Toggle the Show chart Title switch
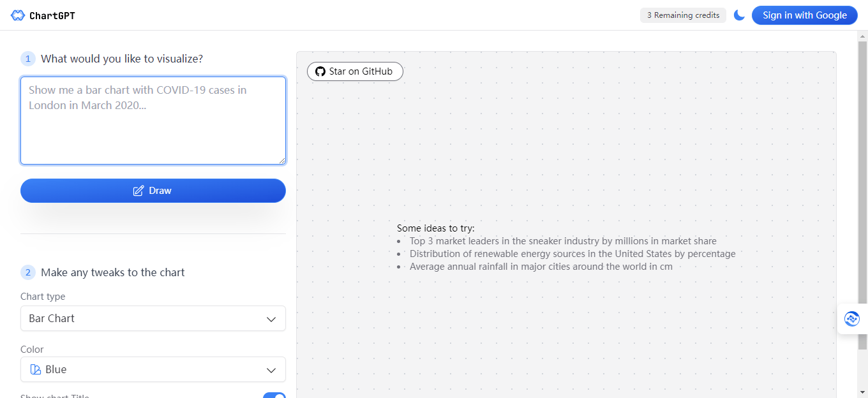This screenshot has width=868, height=398. [274, 395]
